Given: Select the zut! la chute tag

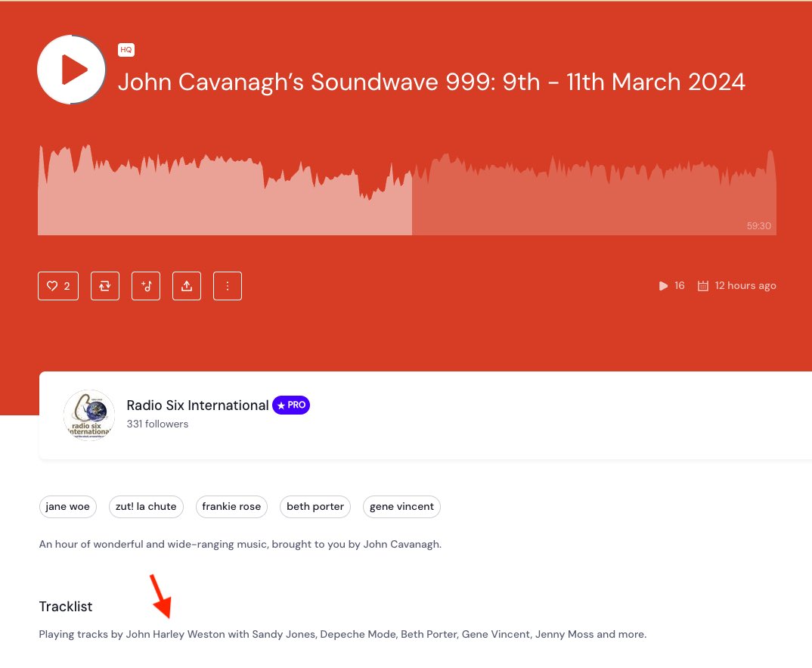Looking at the screenshot, I should (146, 506).
